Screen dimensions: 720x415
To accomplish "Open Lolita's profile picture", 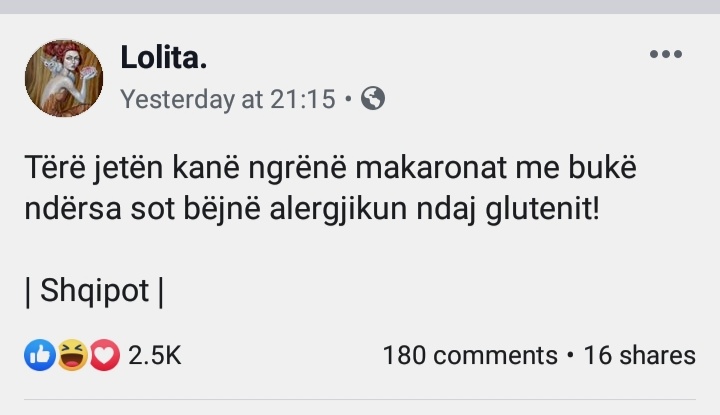I will point(64,78).
